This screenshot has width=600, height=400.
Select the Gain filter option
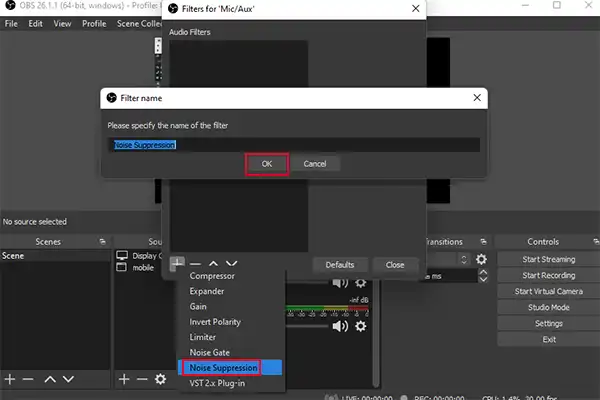(198, 307)
